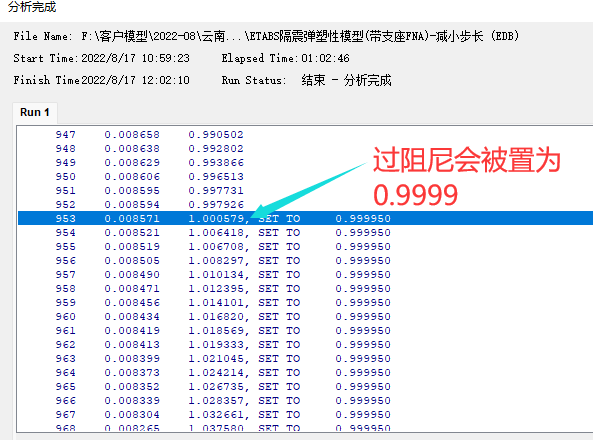The height and width of the screenshot is (440, 593).
Task: Select log row 963
Action: [305, 359]
